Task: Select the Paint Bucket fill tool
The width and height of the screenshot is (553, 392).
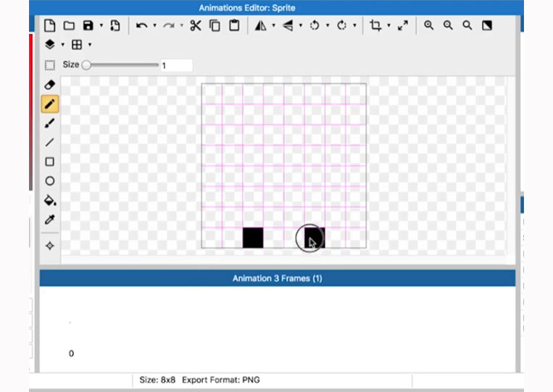Action: (x=50, y=200)
